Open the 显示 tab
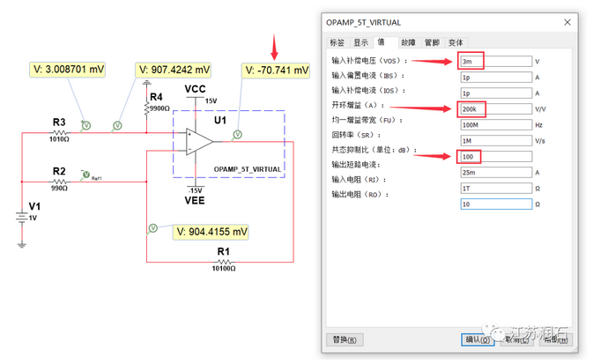Screen dimensions: 608x364 pos(360,42)
